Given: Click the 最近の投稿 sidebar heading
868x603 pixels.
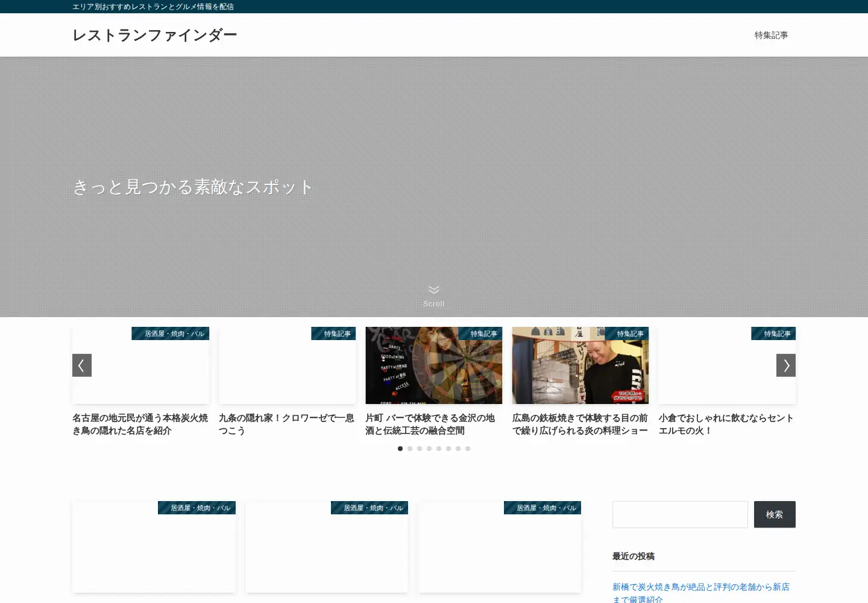Looking at the screenshot, I should coord(634,556).
